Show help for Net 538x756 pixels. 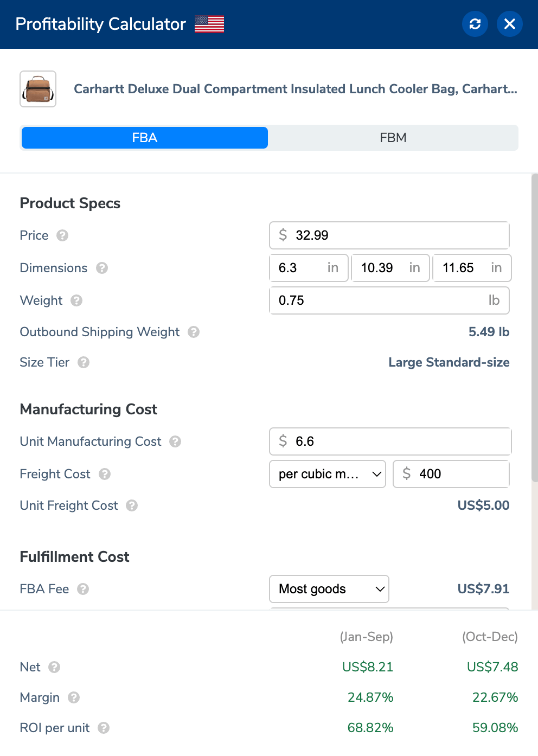(x=54, y=667)
